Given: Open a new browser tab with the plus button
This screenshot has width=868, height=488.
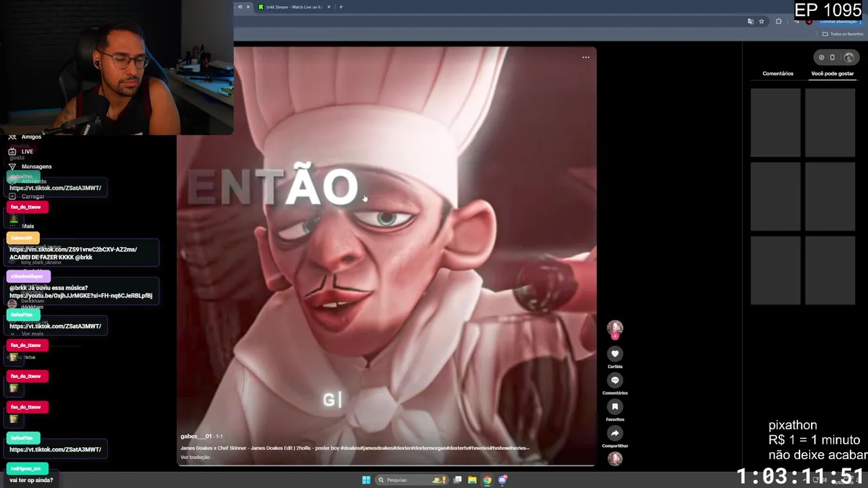Looking at the screenshot, I should (x=341, y=7).
